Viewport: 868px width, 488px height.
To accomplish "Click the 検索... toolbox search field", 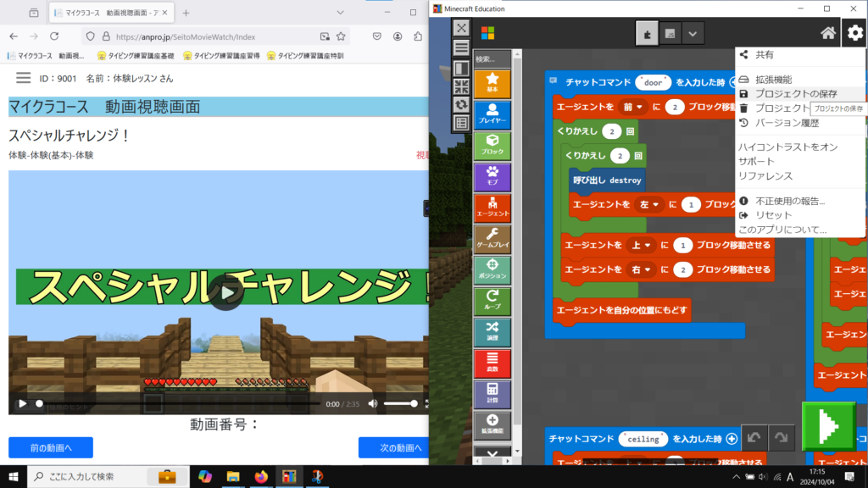I will pyautogui.click(x=492, y=59).
